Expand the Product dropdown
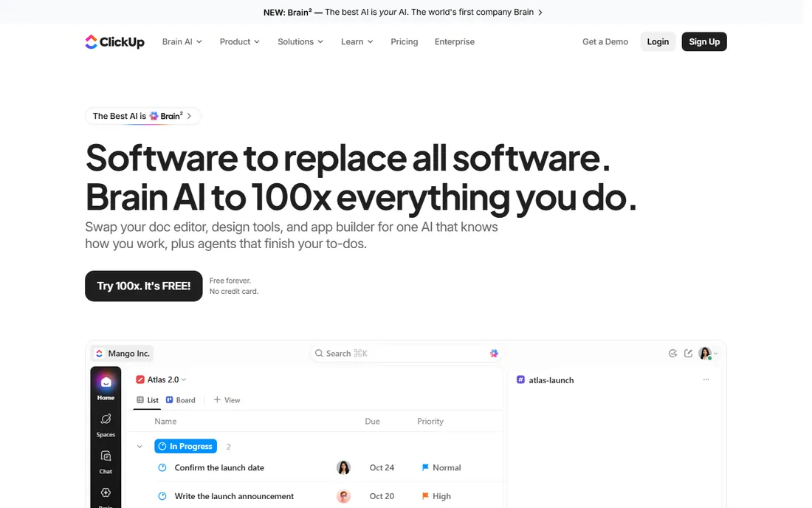Image resolution: width=812 pixels, height=508 pixels. pyautogui.click(x=239, y=41)
